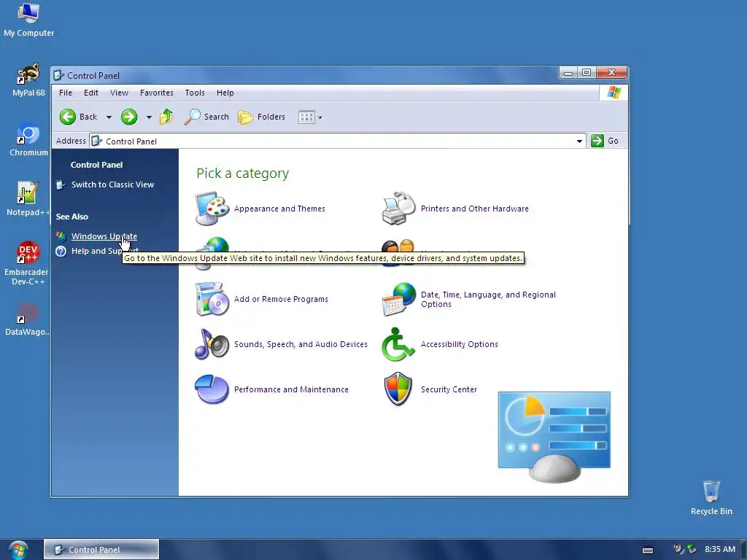The width and height of the screenshot is (747, 560).
Task: Click the Windows Update icon in sidebar
Action: pos(61,236)
